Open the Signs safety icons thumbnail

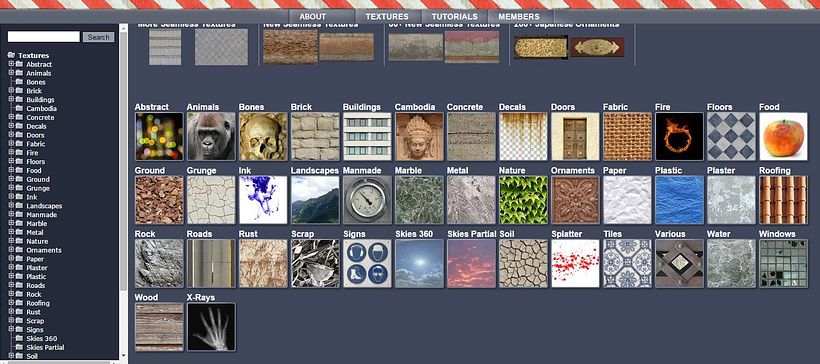click(367, 263)
